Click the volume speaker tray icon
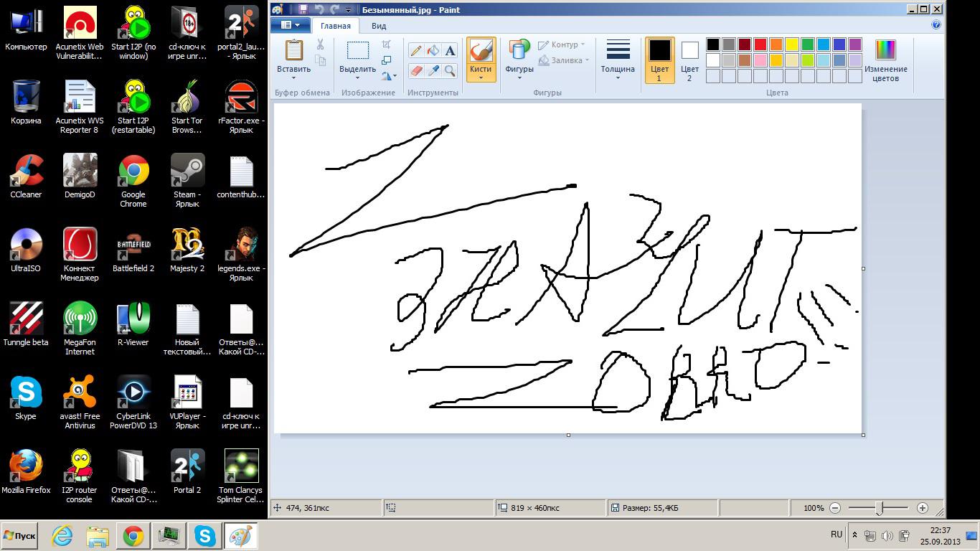Viewport: 980px width, 551px height. point(887,535)
